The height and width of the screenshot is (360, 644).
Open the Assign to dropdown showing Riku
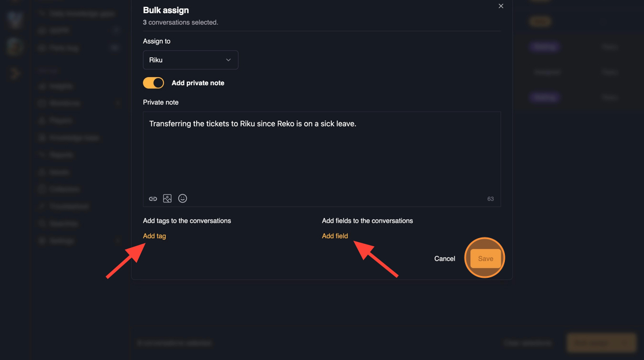pos(190,60)
